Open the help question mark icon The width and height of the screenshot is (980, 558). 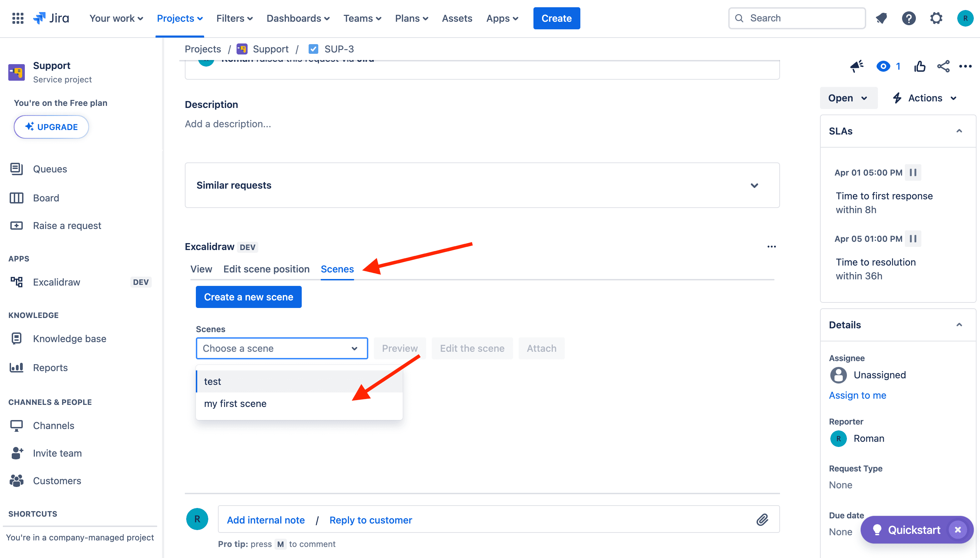pyautogui.click(x=909, y=18)
